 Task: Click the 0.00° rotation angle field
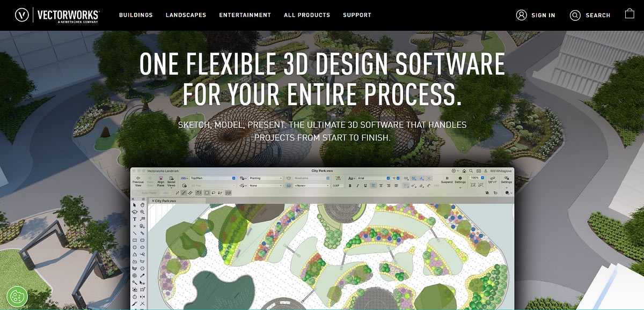(x=337, y=186)
